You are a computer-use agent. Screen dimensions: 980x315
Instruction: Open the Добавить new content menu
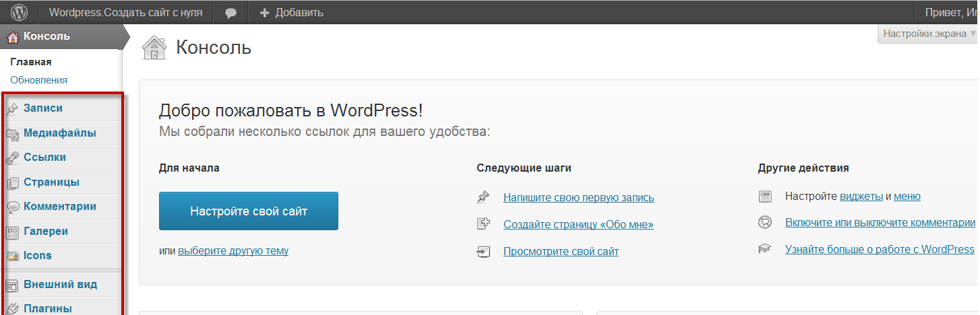(292, 12)
